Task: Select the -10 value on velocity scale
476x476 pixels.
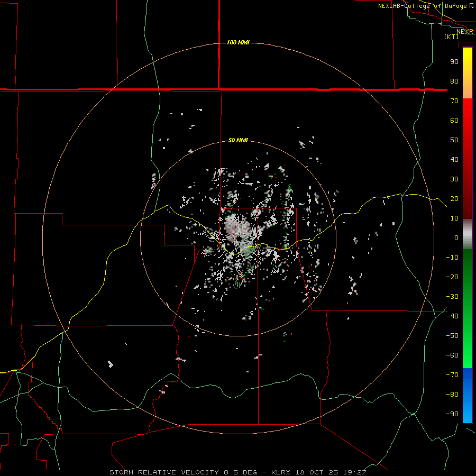Action: click(x=452, y=258)
